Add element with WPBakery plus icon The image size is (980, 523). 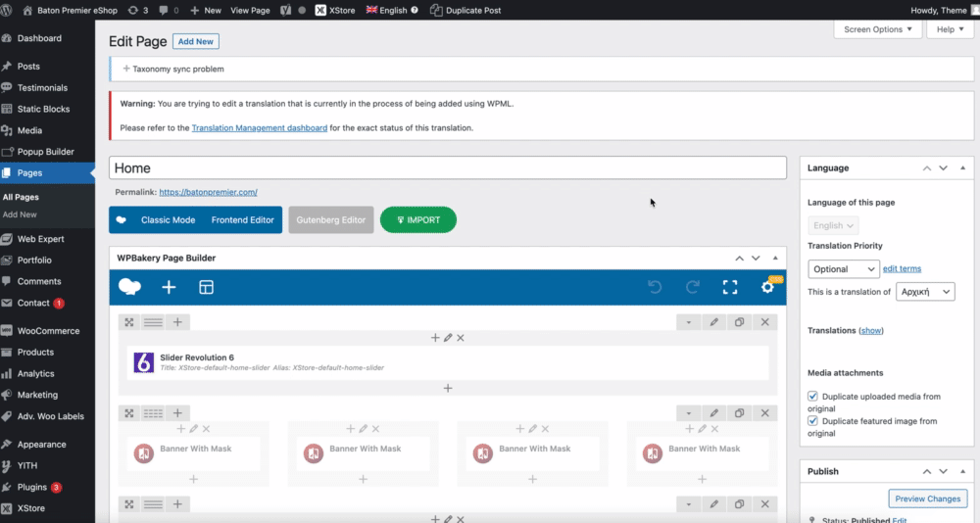(169, 287)
